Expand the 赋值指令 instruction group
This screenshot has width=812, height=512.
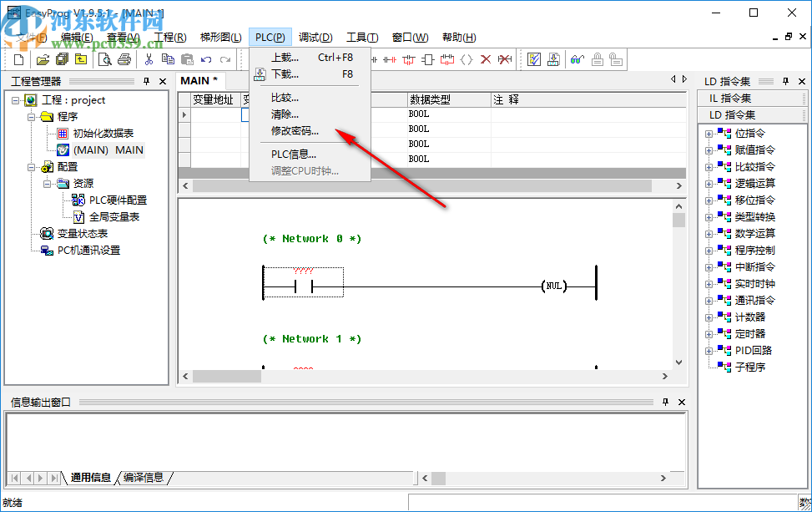coord(709,150)
